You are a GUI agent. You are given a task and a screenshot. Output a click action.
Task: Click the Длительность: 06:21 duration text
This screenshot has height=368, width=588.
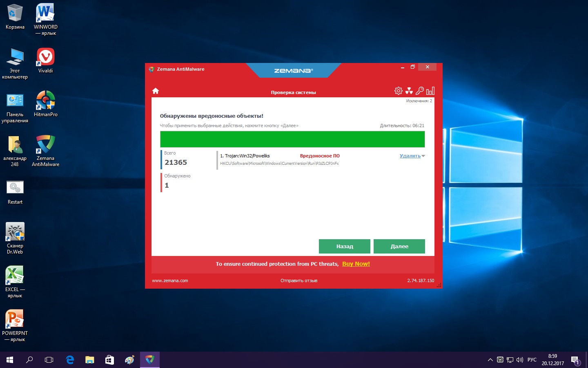402,126
